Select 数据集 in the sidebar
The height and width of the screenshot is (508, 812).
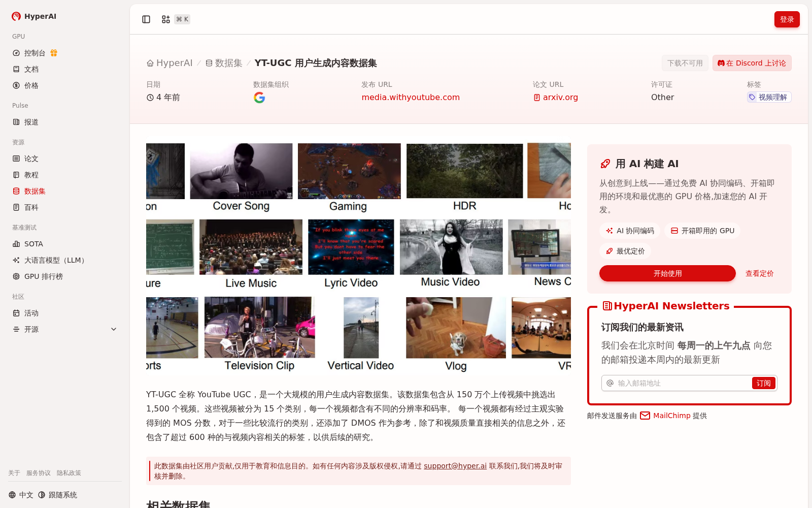(35, 191)
